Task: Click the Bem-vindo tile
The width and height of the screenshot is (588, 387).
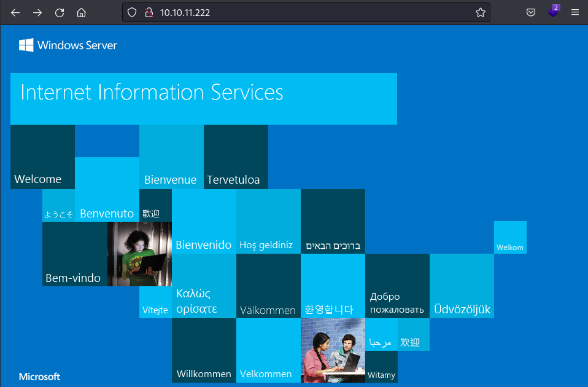Action: click(x=75, y=254)
